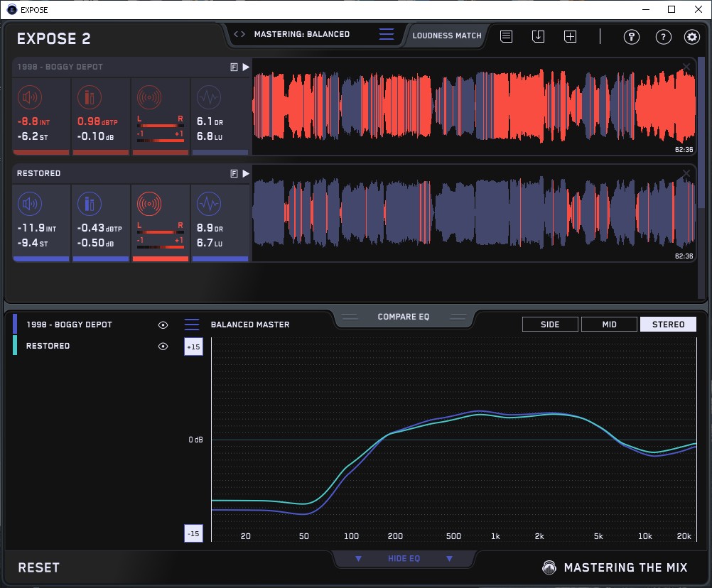Switch EQ view to Side
This screenshot has height=588, width=712.
tap(550, 325)
